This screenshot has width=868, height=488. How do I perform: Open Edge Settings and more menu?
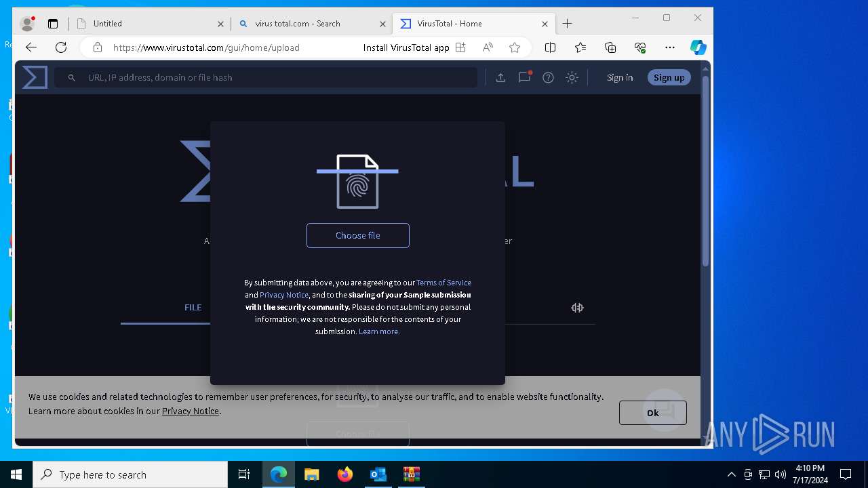[x=670, y=47]
